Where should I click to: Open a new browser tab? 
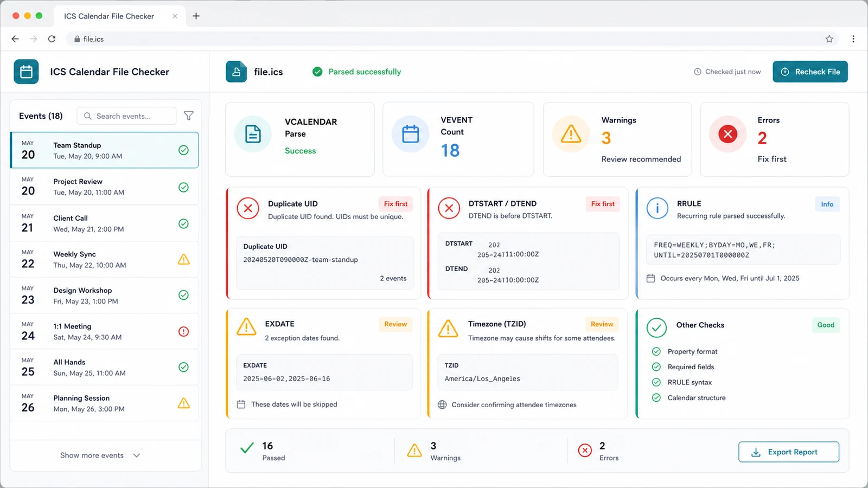pyautogui.click(x=196, y=16)
